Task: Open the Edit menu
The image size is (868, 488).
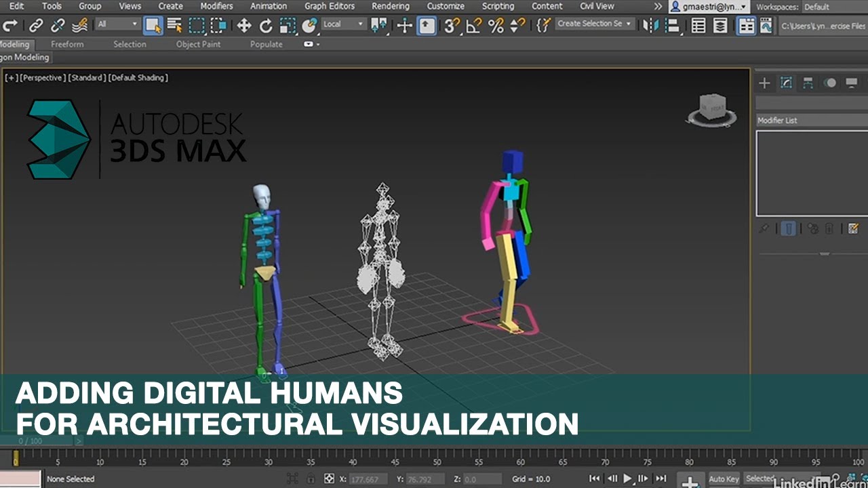Action: tap(16, 6)
